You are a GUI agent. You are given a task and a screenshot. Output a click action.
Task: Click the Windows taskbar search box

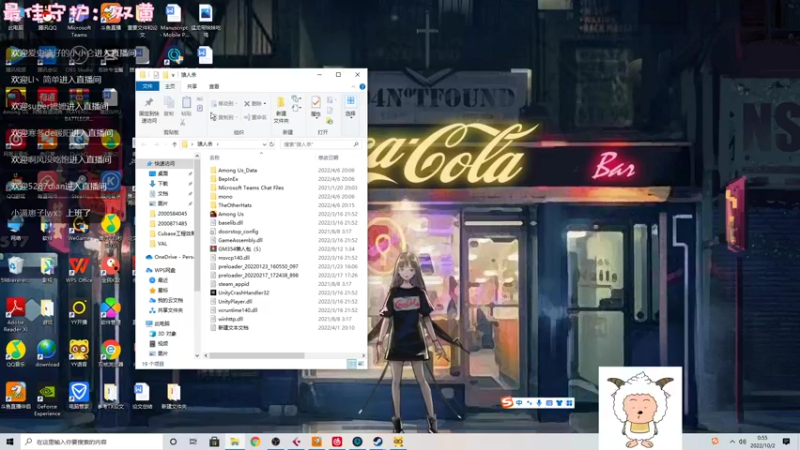[92, 442]
